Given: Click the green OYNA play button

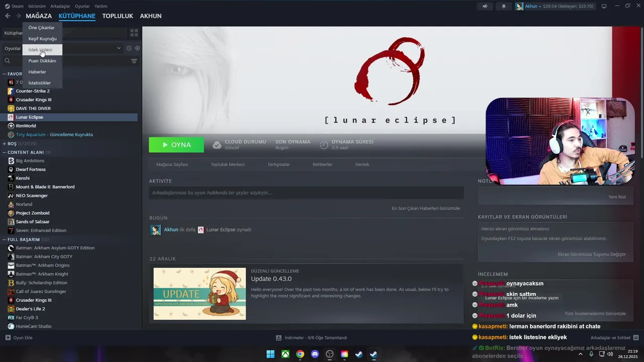Looking at the screenshot, I should [x=177, y=145].
